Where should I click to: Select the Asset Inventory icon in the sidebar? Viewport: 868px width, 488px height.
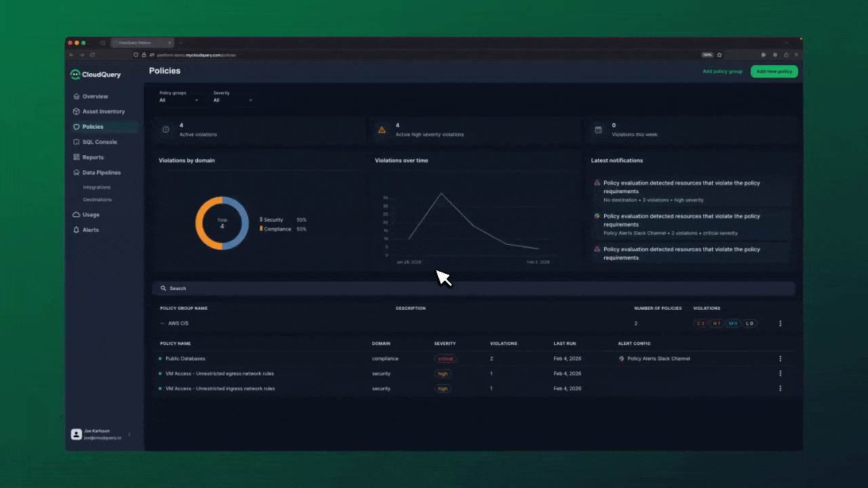77,111
